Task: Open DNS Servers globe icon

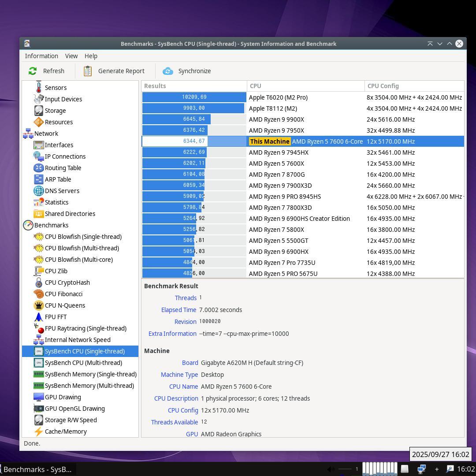Action: coord(39,191)
